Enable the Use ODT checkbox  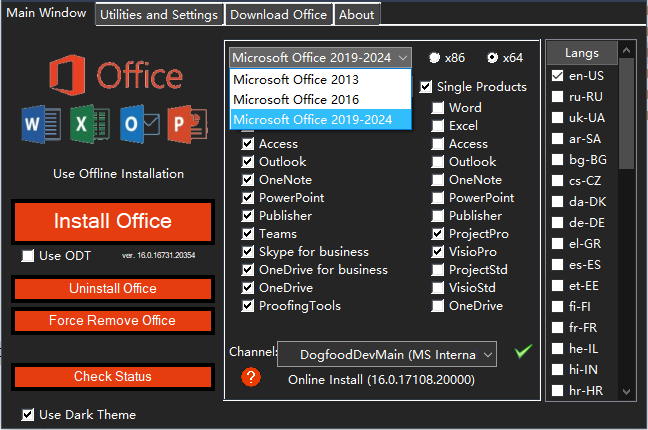(27, 256)
